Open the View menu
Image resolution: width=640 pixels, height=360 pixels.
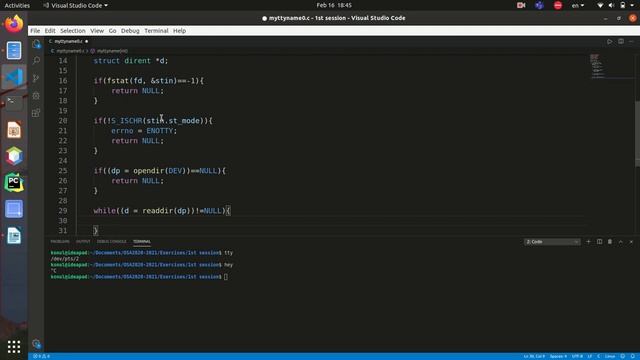(97, 31)
